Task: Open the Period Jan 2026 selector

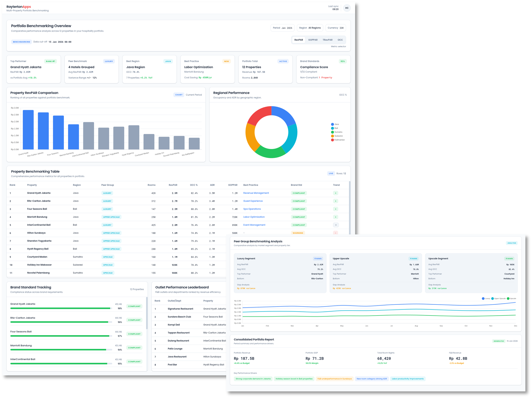Action: point(283,28)
